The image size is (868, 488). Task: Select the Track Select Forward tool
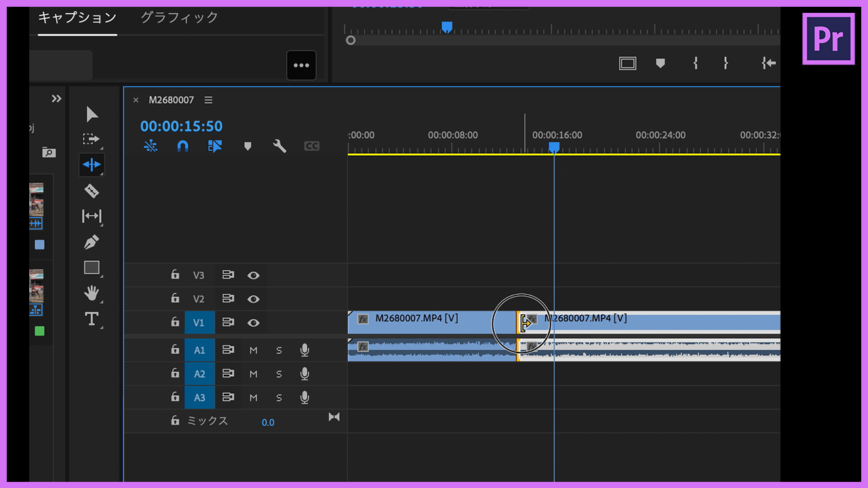click(x=91, y=139)
